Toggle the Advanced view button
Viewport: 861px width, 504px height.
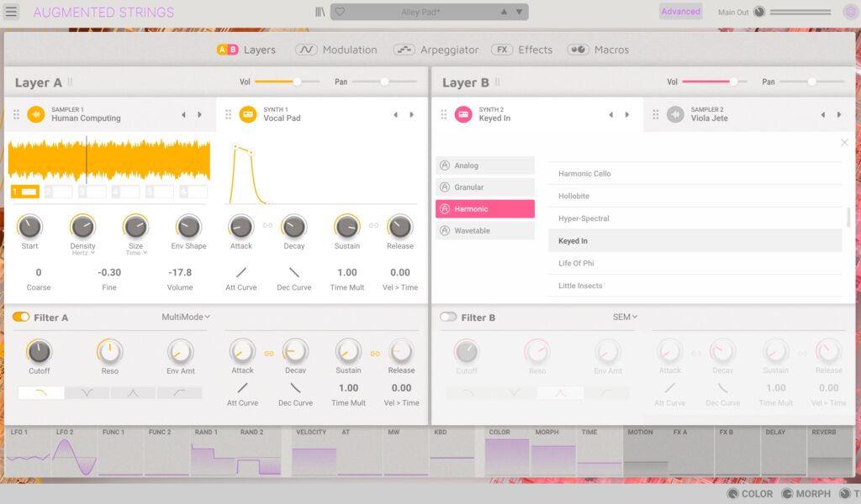pos(680,12)
